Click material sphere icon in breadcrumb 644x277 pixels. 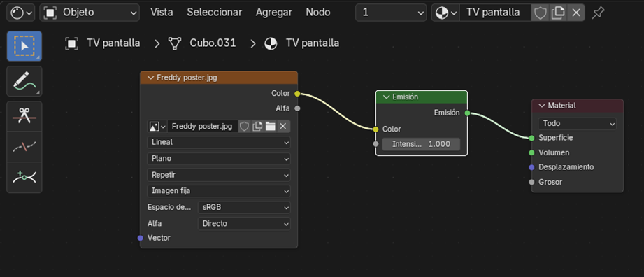pyautogui.click(x=271, y=43)
